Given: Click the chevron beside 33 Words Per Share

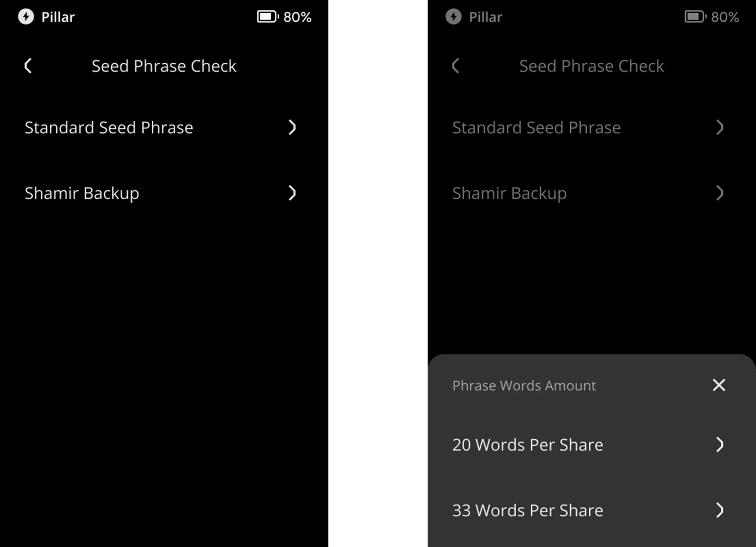Looking at the screenshot, I should pyautogui.click(x=720, y=510).
